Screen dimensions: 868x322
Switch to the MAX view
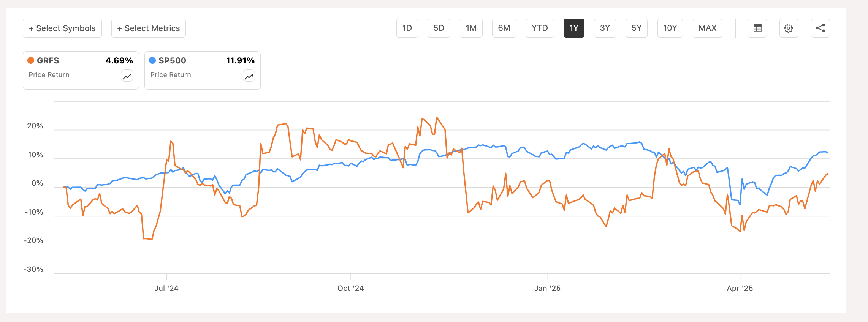point(707,28)
